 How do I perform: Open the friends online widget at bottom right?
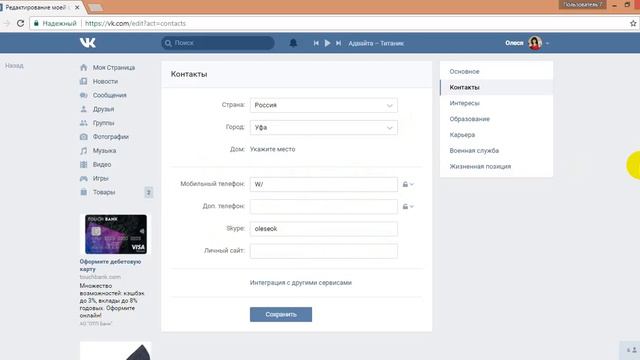pos(631,350)
